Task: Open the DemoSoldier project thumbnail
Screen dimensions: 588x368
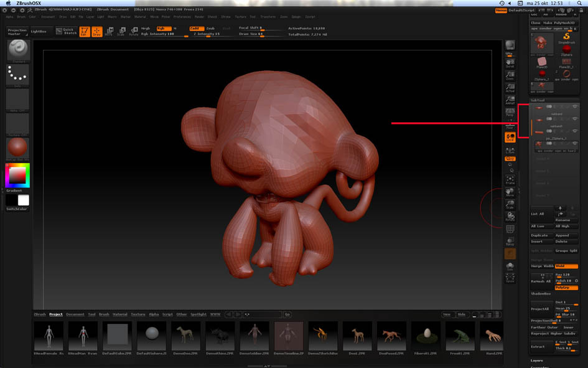Action: (254, 336)
